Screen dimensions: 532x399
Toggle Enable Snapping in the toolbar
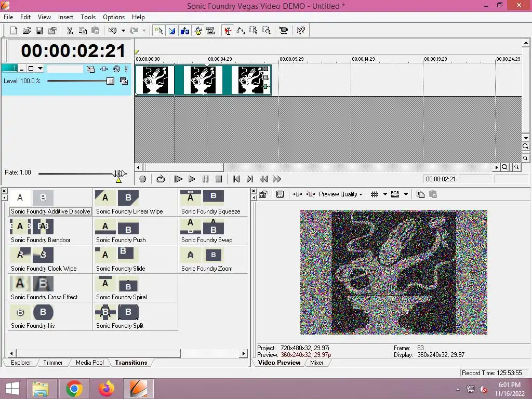[x=159, y=31]
